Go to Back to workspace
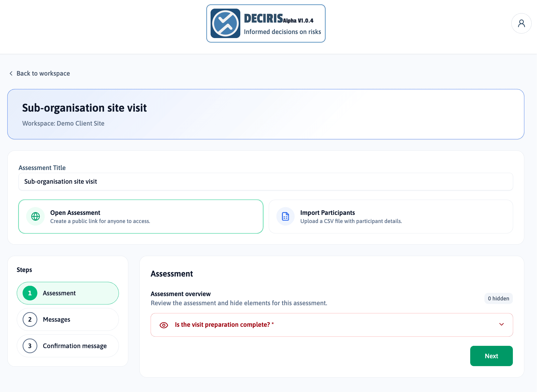537x392 pixels. coord(40,73)
